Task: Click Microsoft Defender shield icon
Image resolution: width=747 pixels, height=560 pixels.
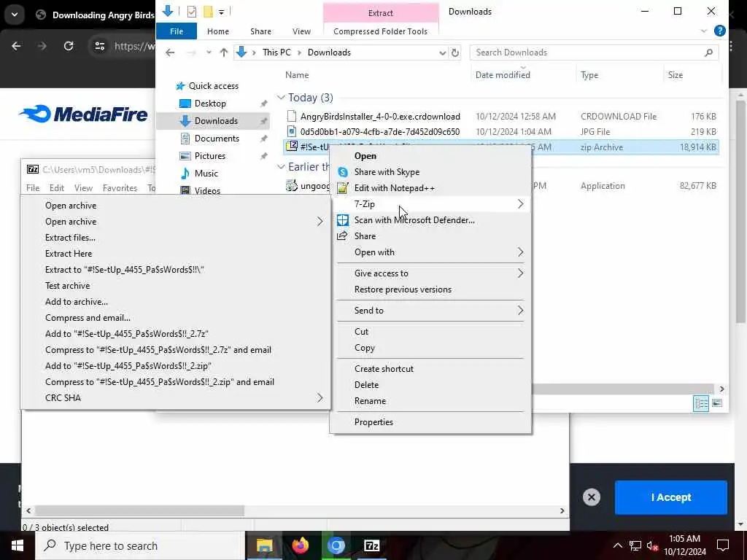Action: 343,220
